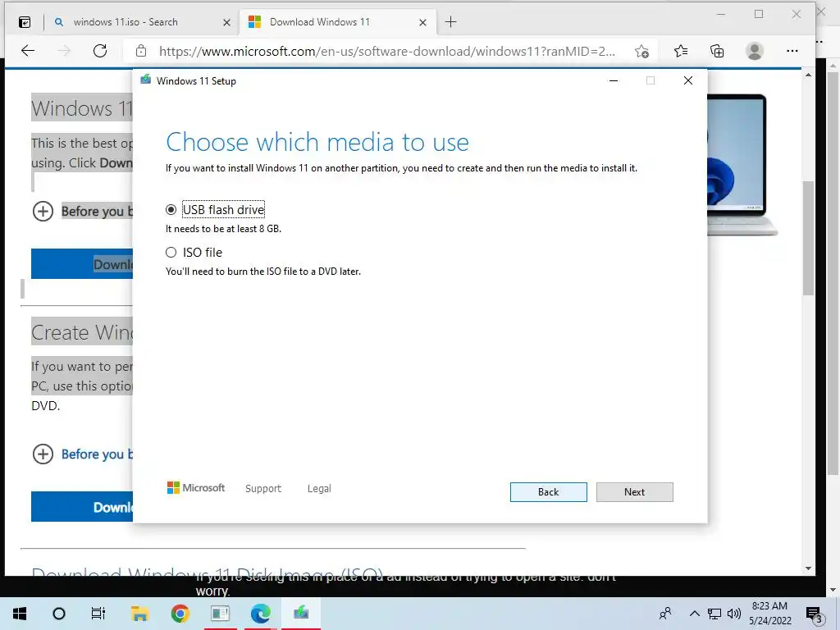Open the notification center icon
840x630 pixels.
point(813,614)
